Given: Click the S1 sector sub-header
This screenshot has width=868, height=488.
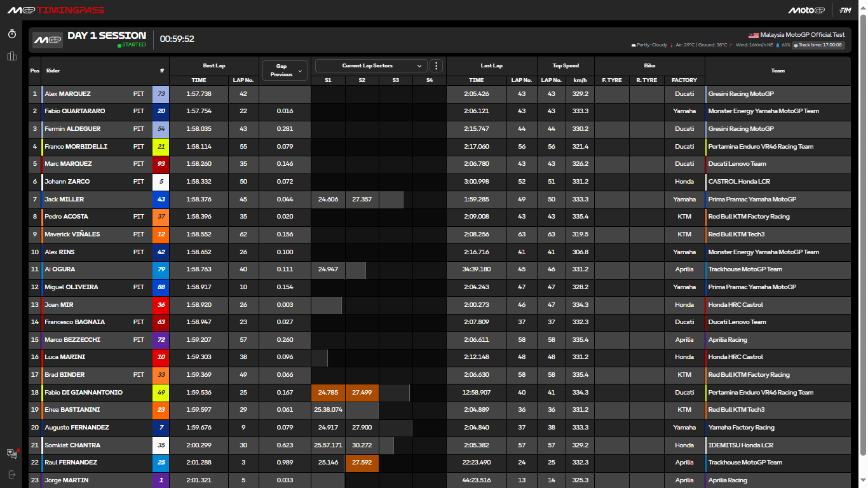Looking at the screenshot, I should [x=328, y=80].
